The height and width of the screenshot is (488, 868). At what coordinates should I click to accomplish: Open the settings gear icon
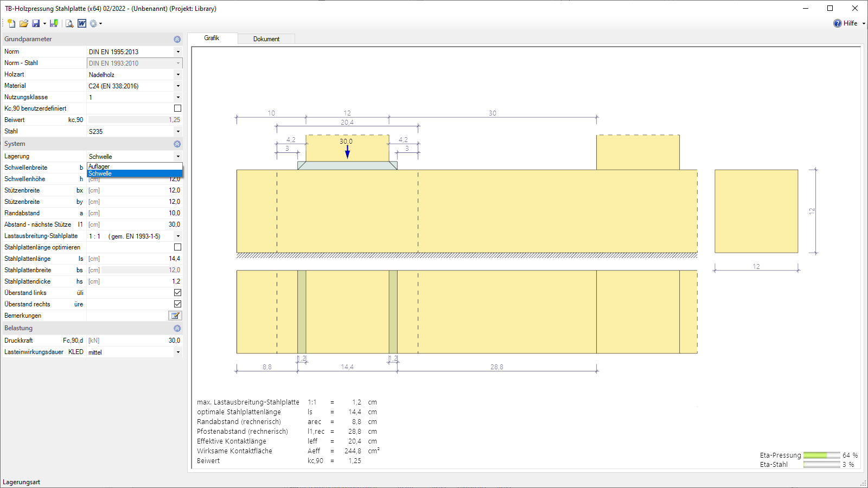pyautogui.click(x=93, y=23)
